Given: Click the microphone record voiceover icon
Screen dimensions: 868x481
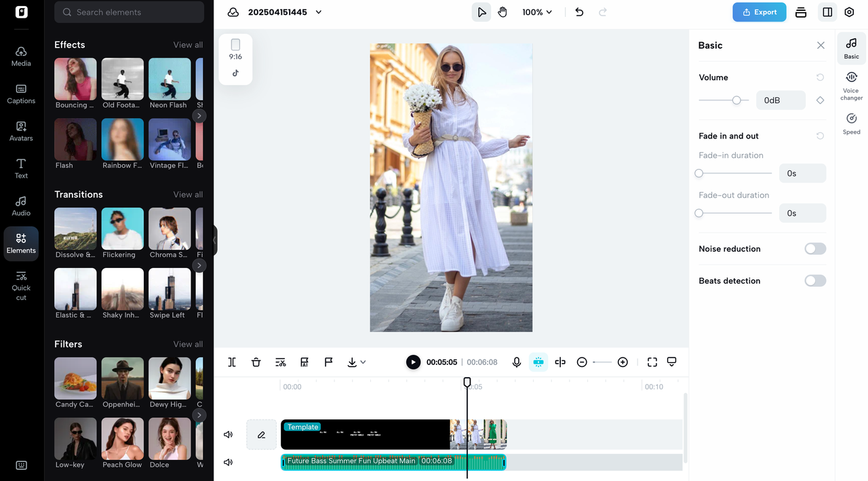Looking at the screenshot, I should click(x=517, y=362).
